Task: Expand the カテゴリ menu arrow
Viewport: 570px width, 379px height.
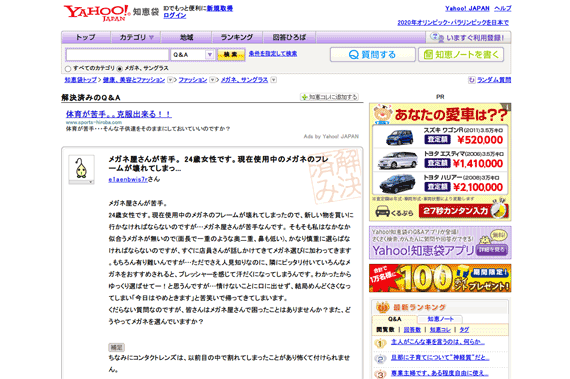Action: (x=152, y=37)
